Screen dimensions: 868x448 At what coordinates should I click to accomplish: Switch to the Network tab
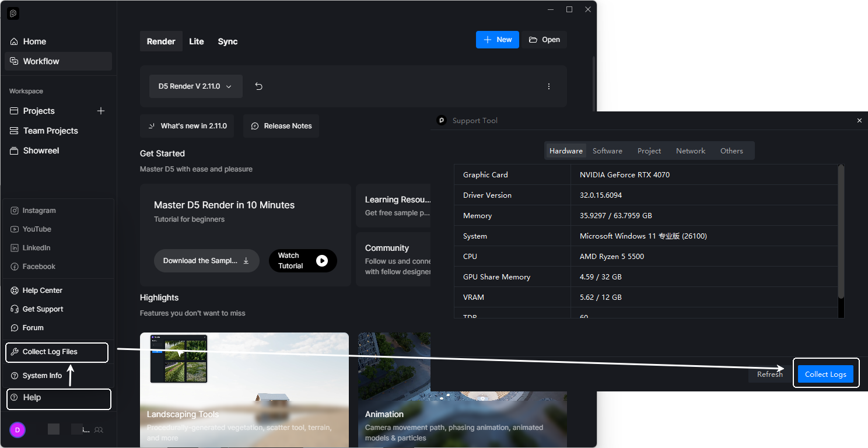pos(691,150)
